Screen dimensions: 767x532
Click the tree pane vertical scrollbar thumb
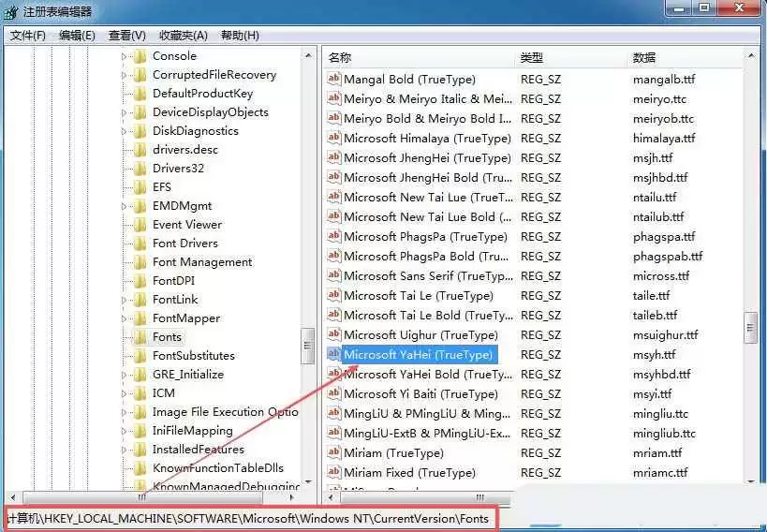[x=307, y=346]
